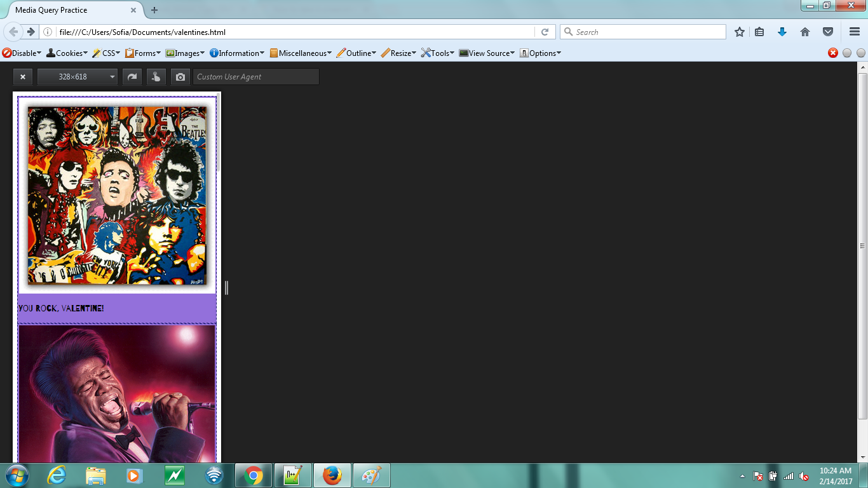
Task: Open the Windows Start menu
Action: [x=16, y=475]
